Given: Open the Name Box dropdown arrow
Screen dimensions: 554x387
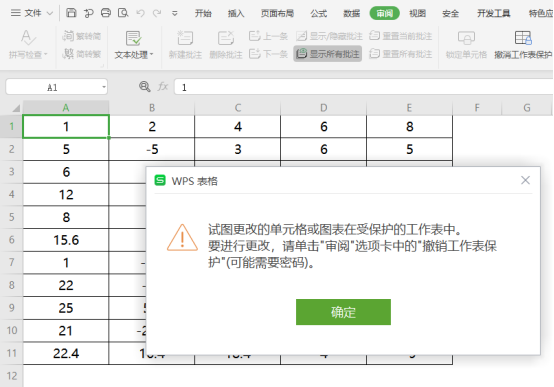Looking at the screenshot, I should click(x=104, y=87).
